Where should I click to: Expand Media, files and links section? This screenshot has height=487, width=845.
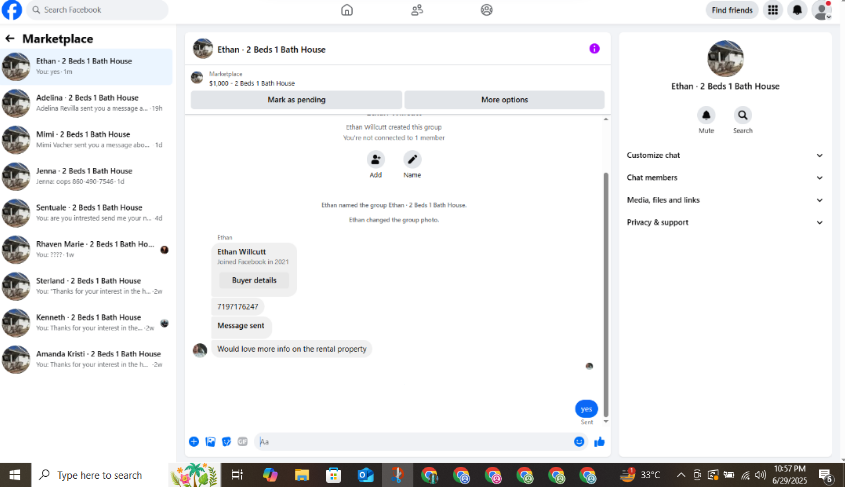725,200
